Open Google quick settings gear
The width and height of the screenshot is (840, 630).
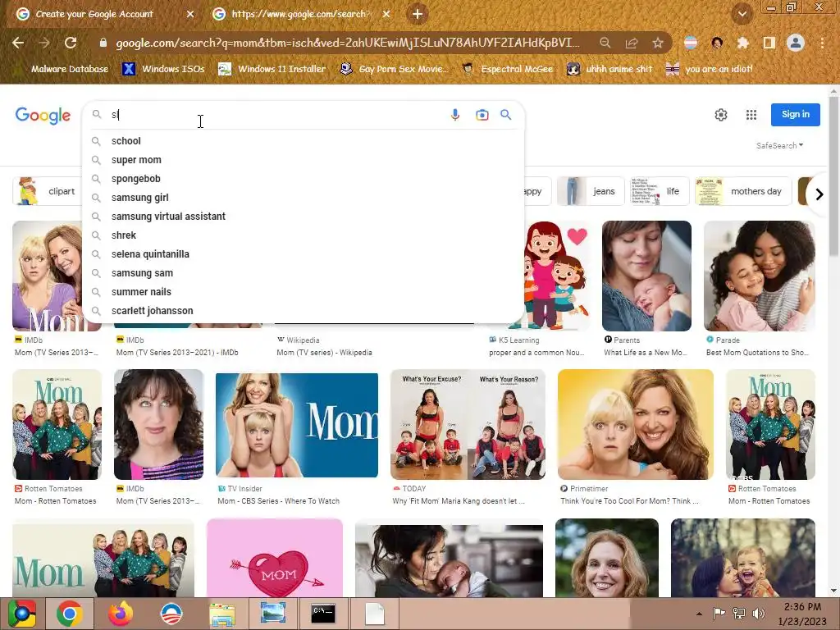[x=721, y=115]
